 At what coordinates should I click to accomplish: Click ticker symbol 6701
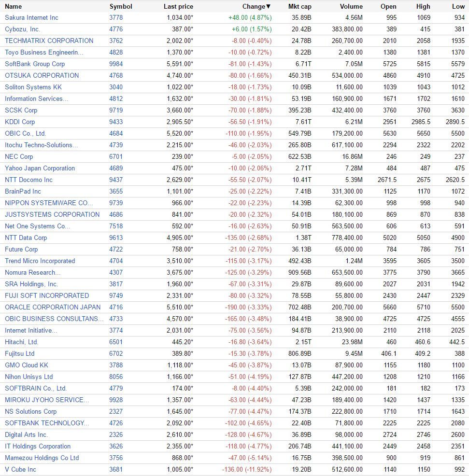point(116,156)
